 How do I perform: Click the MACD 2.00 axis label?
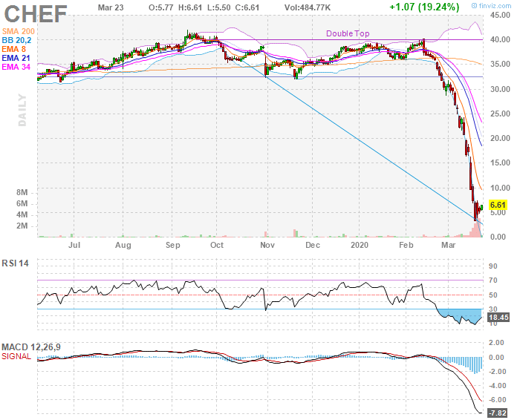[x=496, y=343]
